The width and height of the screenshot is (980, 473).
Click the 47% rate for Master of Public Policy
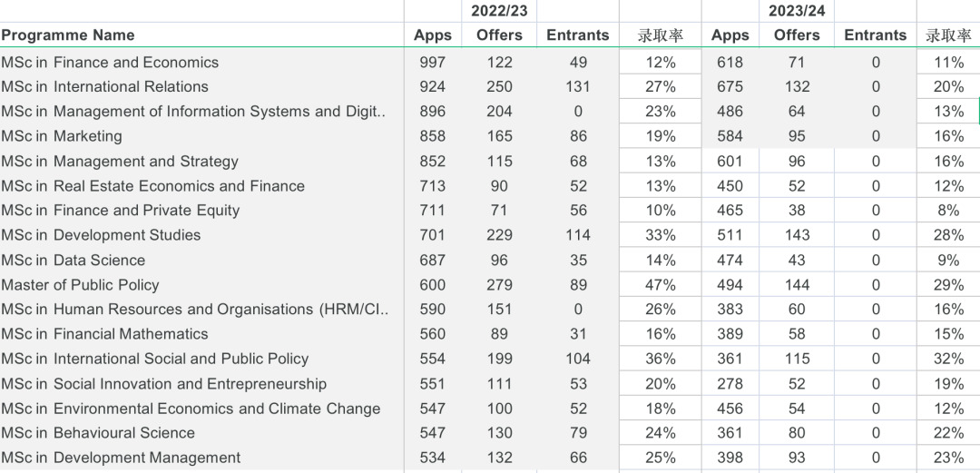click(x=661, y=285)
